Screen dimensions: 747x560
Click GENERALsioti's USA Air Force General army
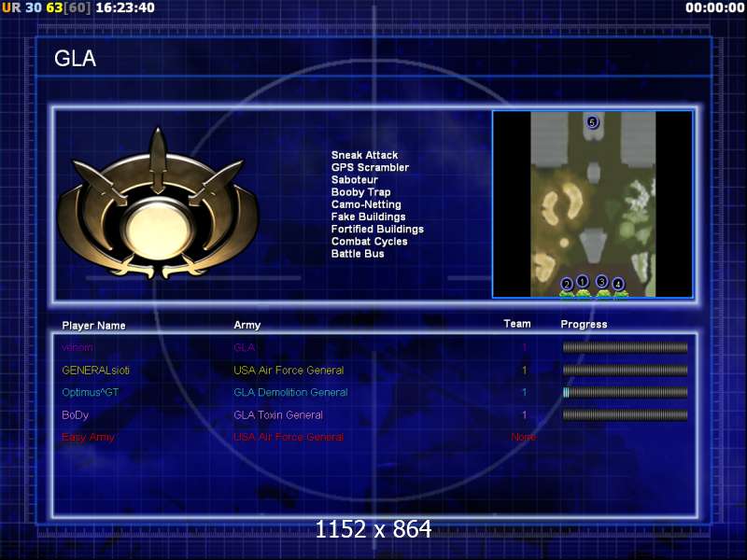[289, 370]
